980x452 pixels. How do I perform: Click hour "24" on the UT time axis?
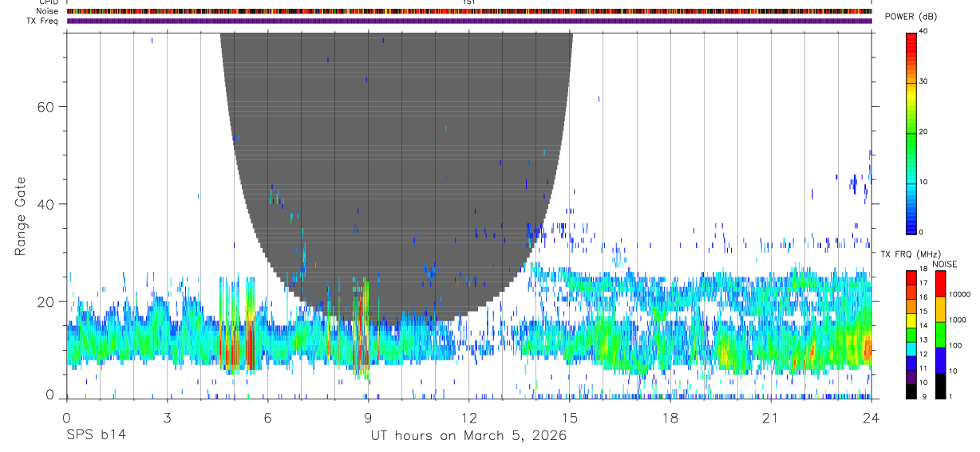click(x=871, y=418)
